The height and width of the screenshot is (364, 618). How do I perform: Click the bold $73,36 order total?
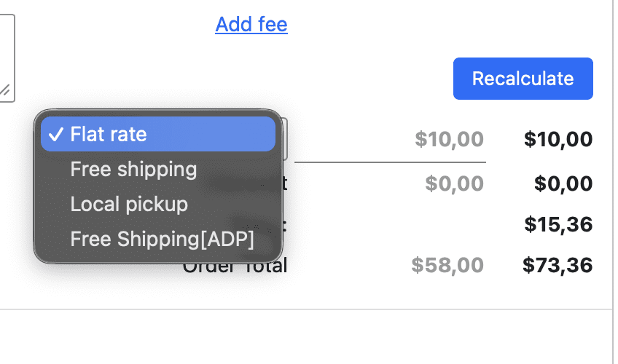click(558, 266)
